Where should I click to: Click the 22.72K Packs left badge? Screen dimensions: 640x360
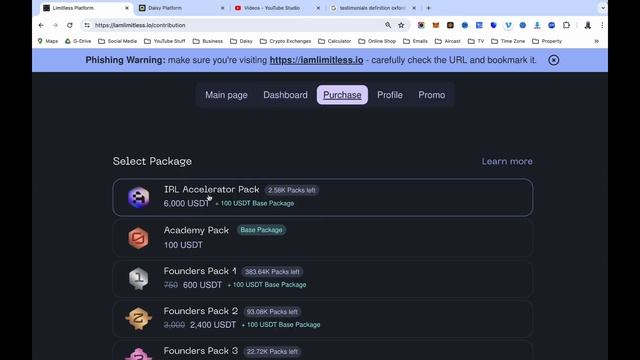click(x=272, y=352)
